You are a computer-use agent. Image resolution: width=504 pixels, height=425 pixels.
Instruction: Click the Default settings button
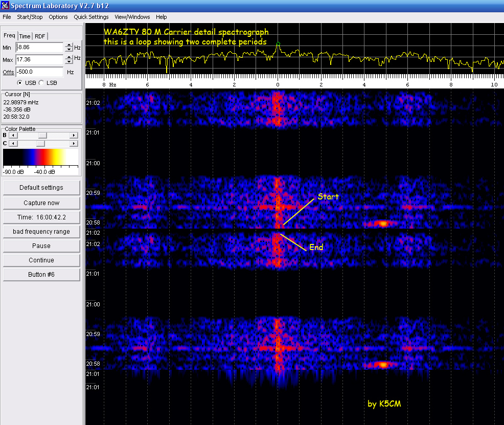pyautogui.click(x=41, y=188)
